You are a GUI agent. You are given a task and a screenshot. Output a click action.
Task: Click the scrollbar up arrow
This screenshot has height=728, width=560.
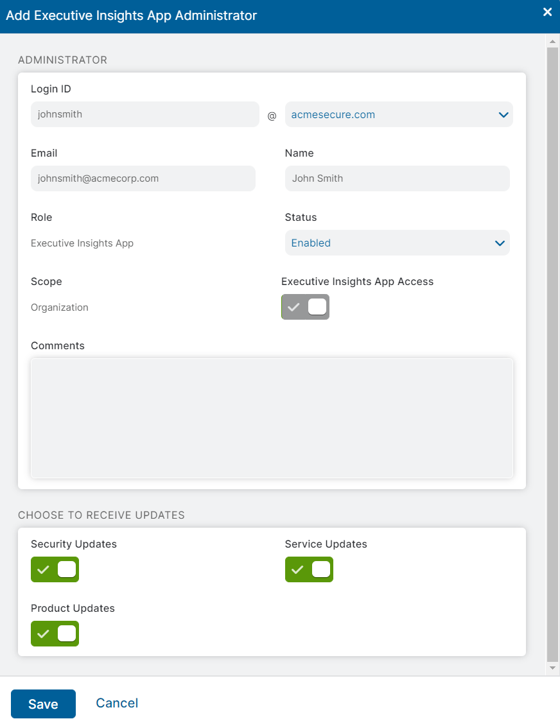[x=552, y=41]
